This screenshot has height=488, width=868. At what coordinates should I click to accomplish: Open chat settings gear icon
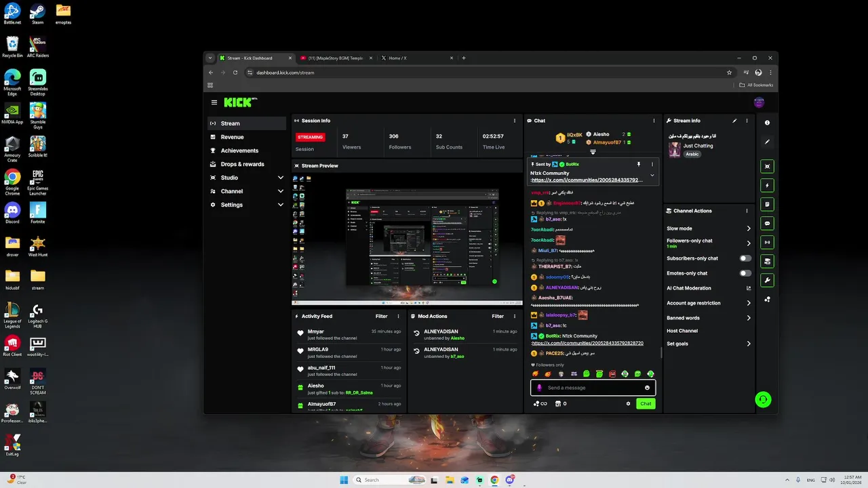click(628, 403)
